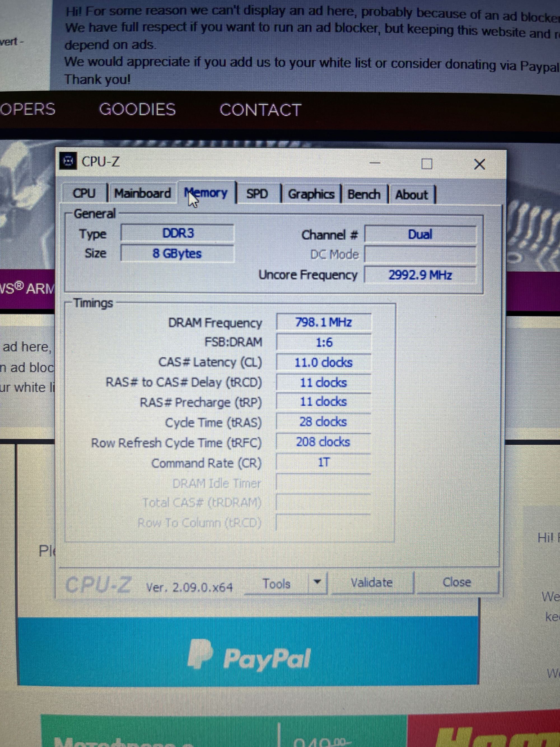Click the PayPal donate banner

pos(248,652)
